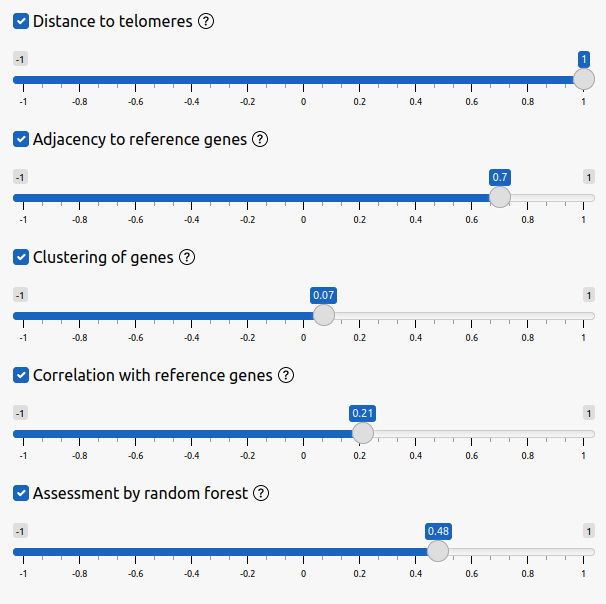
Task: Click the Adjacency slider handle at 0.7
Action: [x=500, y=197]
